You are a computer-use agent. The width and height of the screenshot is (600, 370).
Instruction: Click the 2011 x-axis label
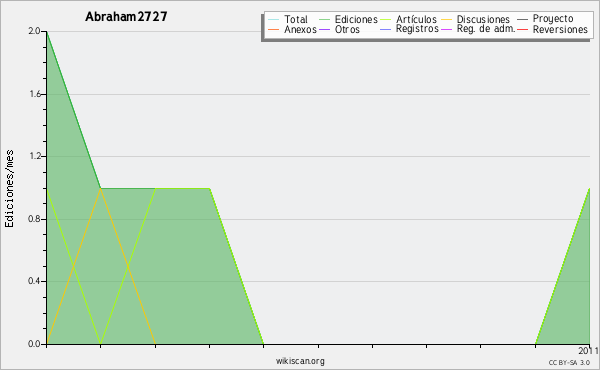588,351
